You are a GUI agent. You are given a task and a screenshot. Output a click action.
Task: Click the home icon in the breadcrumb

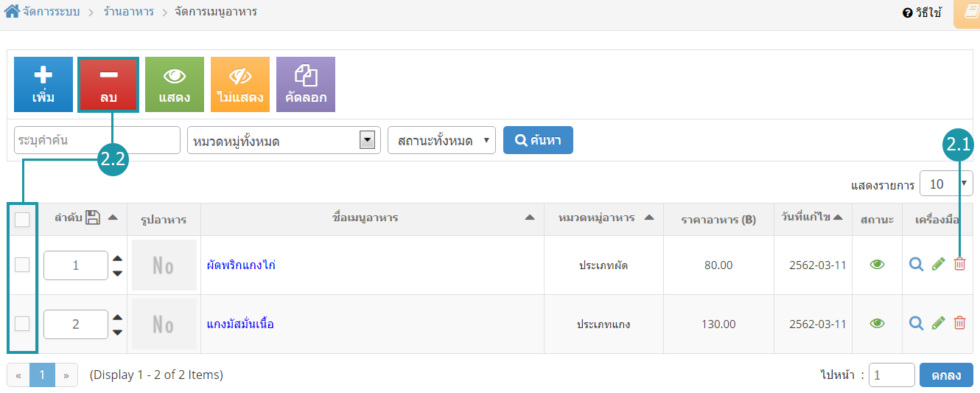12,12
